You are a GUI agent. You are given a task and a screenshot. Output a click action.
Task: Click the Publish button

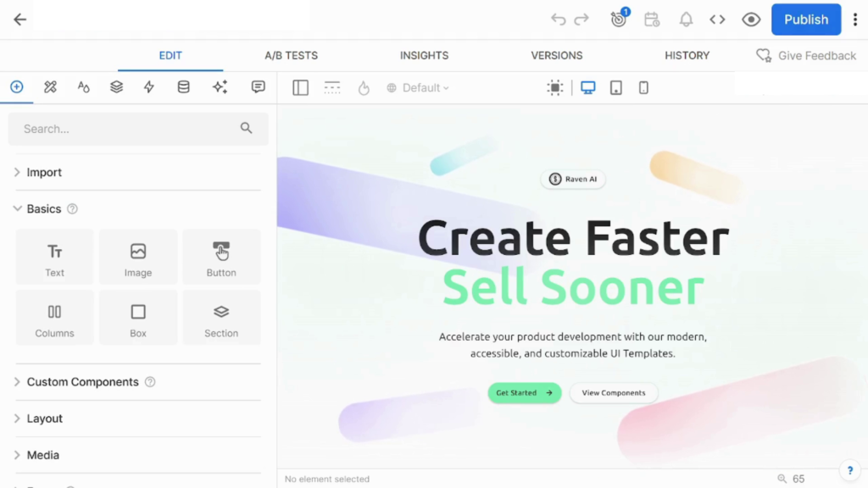click(805, 19)
